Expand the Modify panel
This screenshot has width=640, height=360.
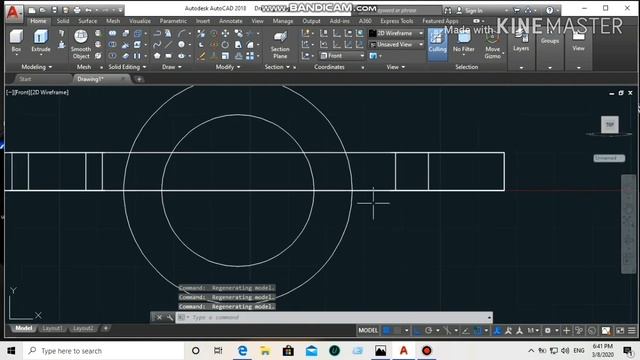pyautogui.click(x=228, y=67)
